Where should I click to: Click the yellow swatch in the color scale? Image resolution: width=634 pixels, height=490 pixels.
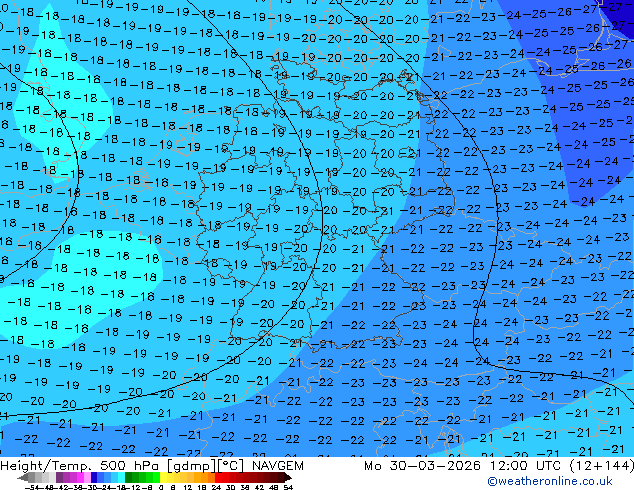pos(163,477)
